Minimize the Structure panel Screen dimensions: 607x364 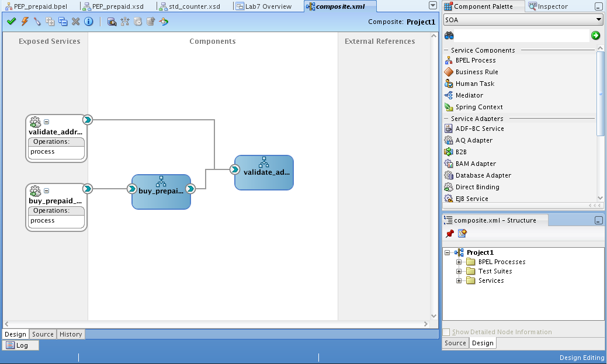point(598,220)
